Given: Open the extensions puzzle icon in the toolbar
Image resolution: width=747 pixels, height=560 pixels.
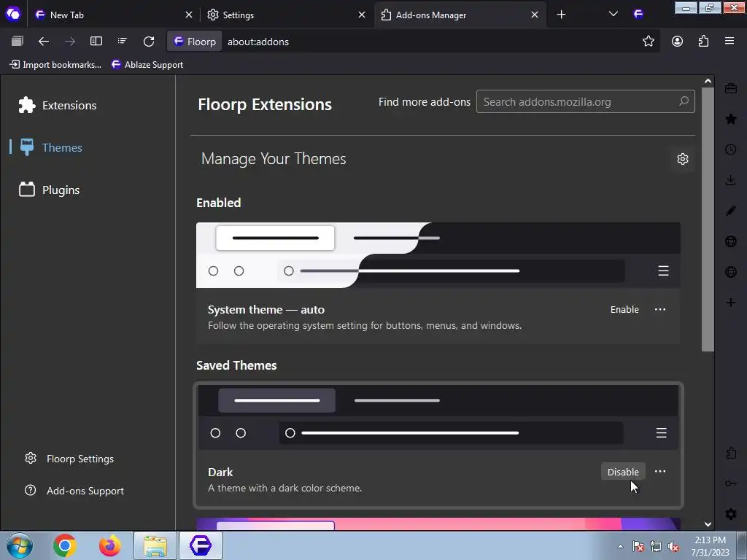Looking at the screenshot, I should tap(704, 42).
